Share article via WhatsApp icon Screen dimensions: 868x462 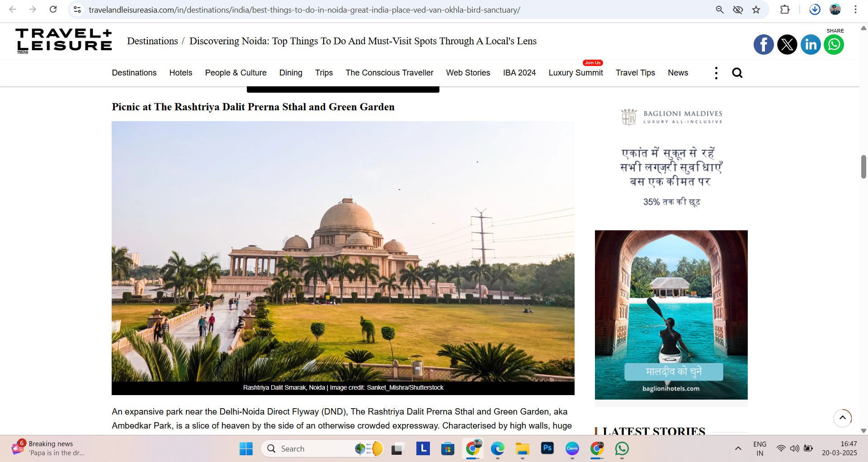(834, 44)
